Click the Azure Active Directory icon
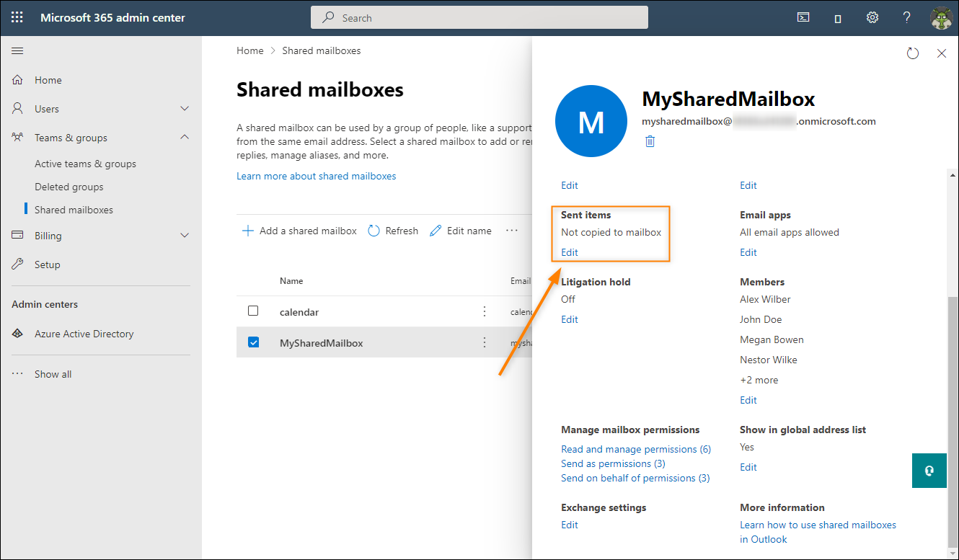This screenshot has height=560, width=959. click(x=18, y=334)
